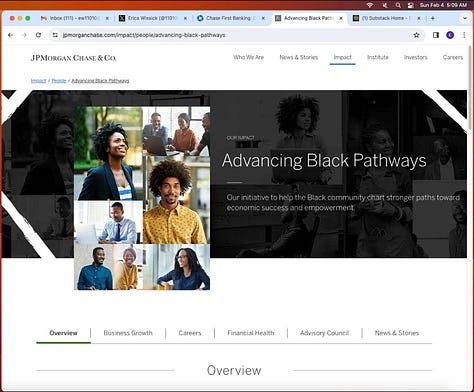
Task: Click the Overview section heading
Action: [x=234, y=370]
